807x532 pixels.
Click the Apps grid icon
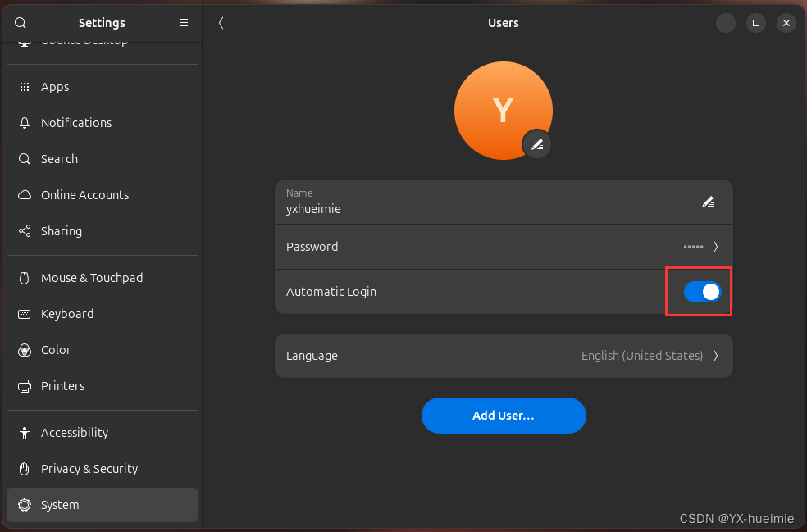tap(24, 87)
